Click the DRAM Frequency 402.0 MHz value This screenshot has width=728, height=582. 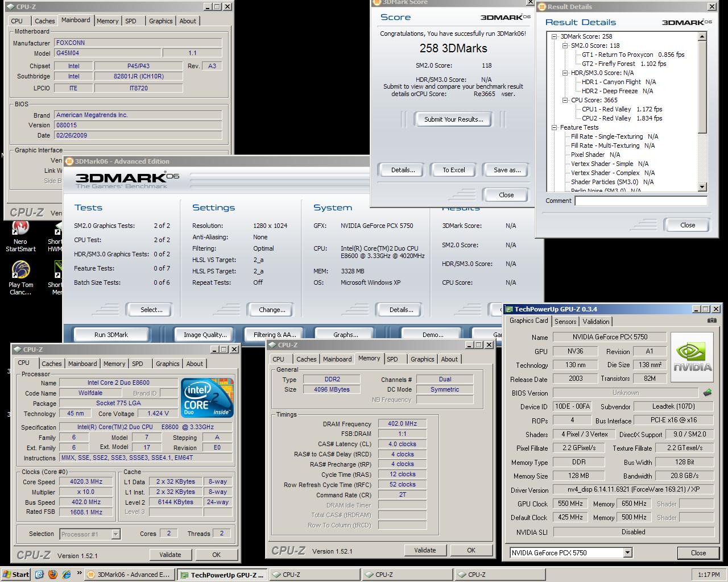pos(402,424)
